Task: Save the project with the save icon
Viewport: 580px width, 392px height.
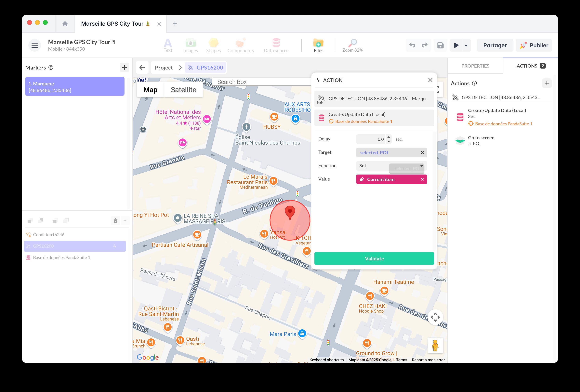Action: point(440,45)
